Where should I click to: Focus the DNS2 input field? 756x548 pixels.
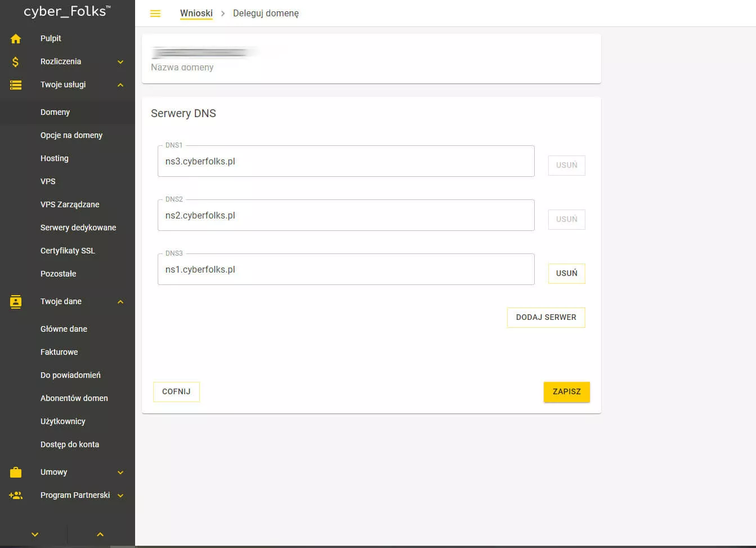tap(346, 215)
